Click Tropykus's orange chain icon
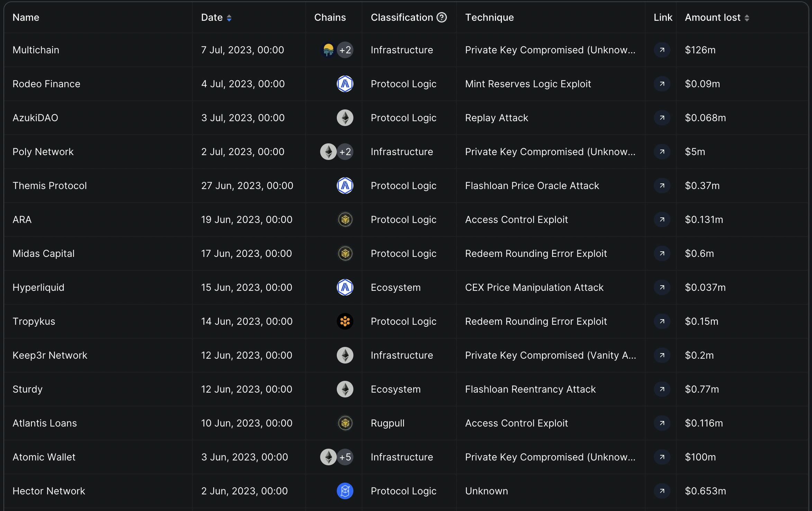 [x=345, y=321]
